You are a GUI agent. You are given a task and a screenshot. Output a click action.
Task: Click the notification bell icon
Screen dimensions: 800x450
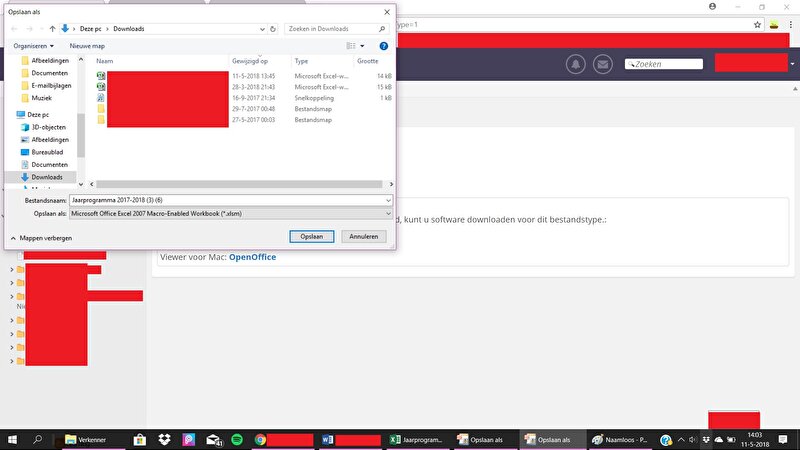pos(576,64)
